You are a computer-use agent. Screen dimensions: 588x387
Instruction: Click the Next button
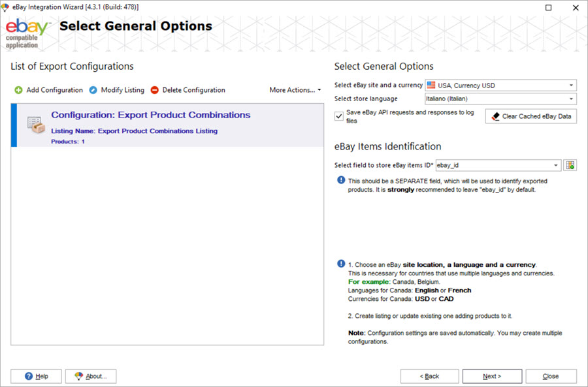[x=492, y=376]
